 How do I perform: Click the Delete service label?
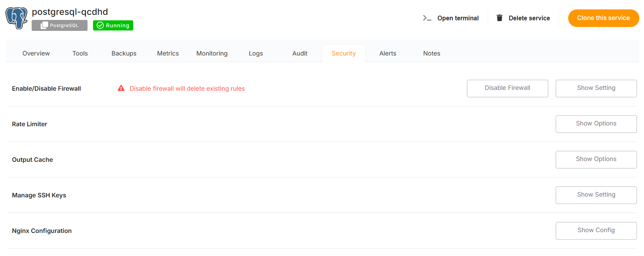529,18
